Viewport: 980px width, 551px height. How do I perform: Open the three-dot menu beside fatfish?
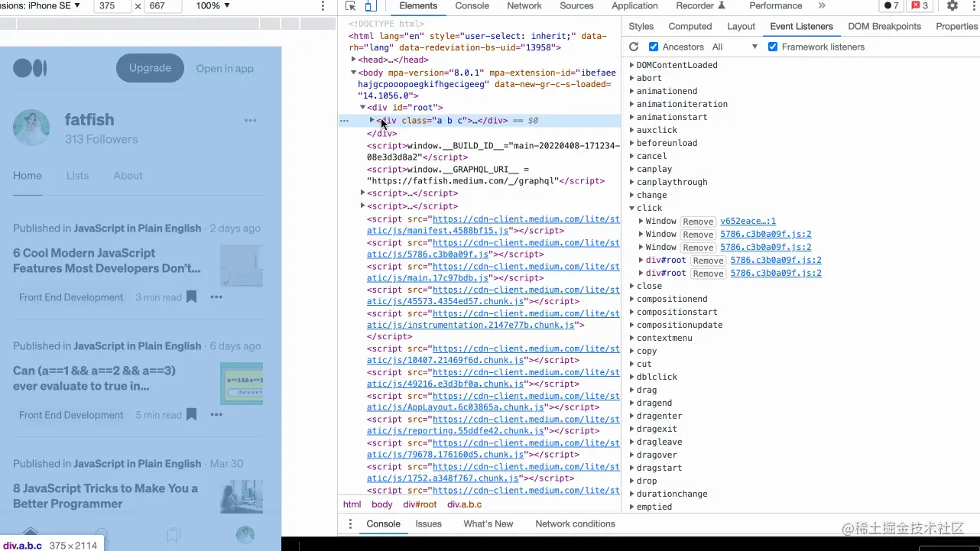251,120
